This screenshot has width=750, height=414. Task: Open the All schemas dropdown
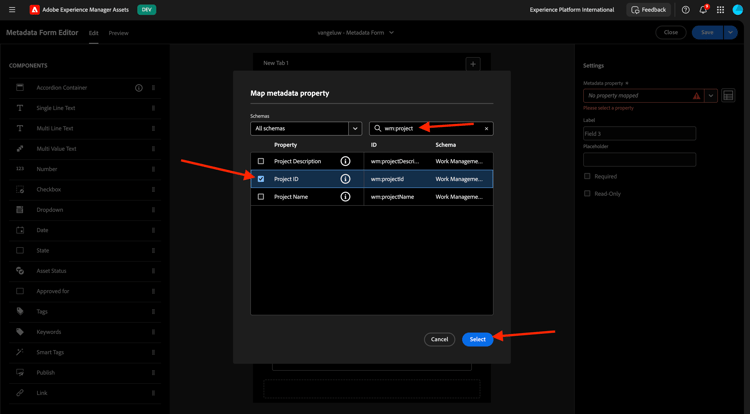(306, 129)
